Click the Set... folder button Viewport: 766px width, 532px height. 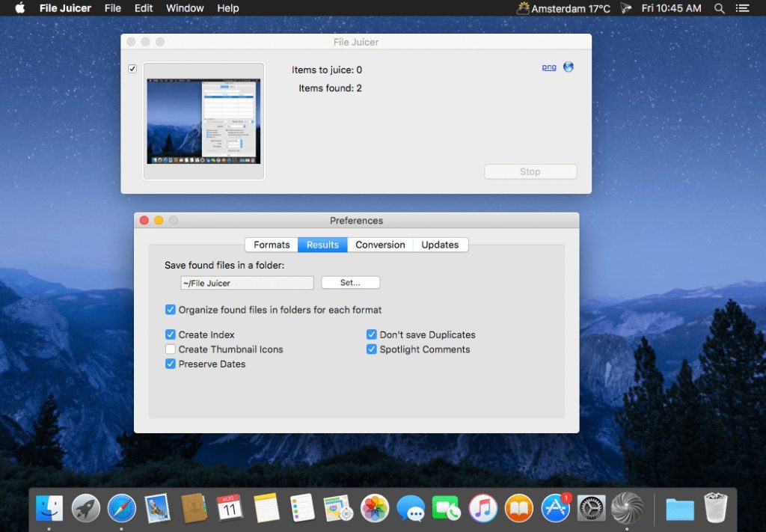[x=350, y=283]
